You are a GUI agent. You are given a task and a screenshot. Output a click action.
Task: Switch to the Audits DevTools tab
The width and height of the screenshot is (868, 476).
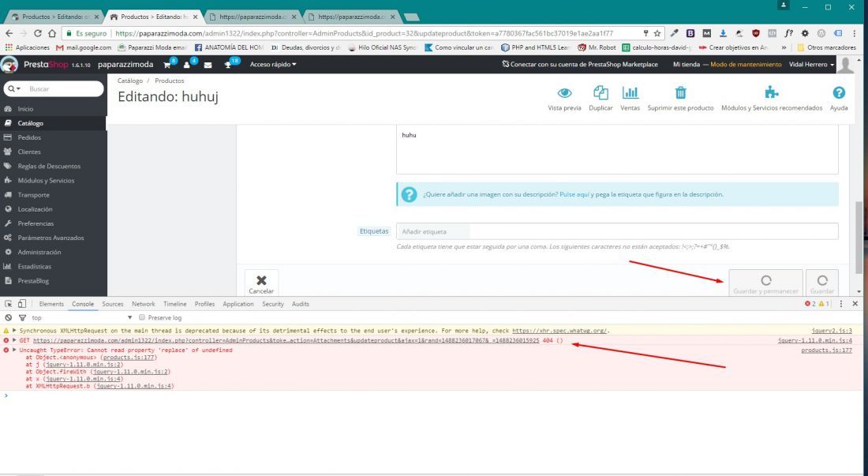(301, 304)
